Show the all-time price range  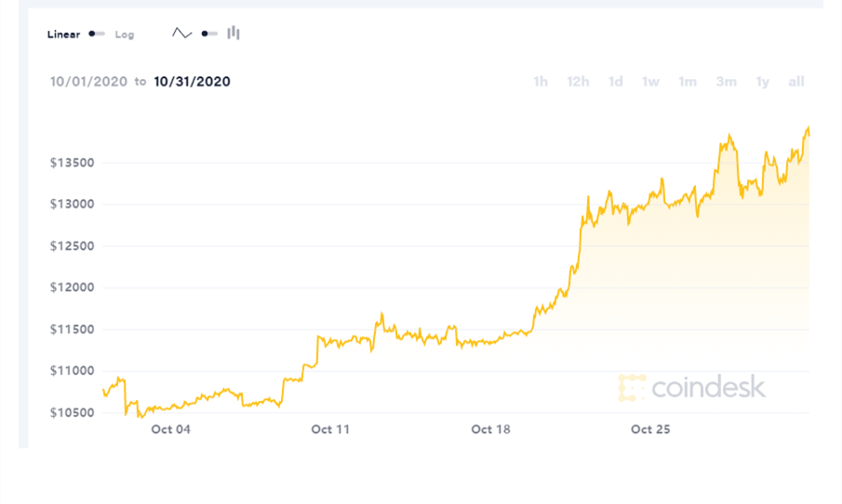[x=795, y=82]
